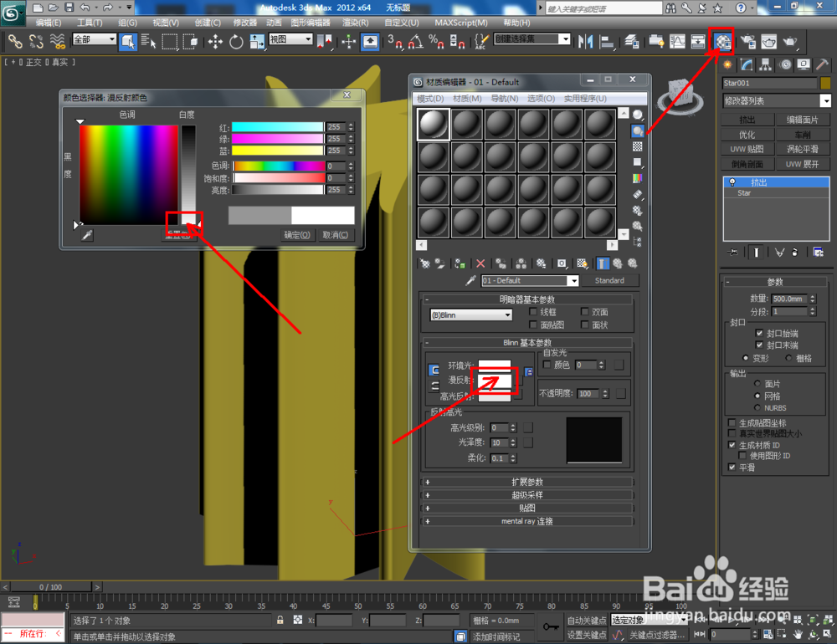Select NURBS output radio button
Screen dimensions: 837x644
[757, 407]
